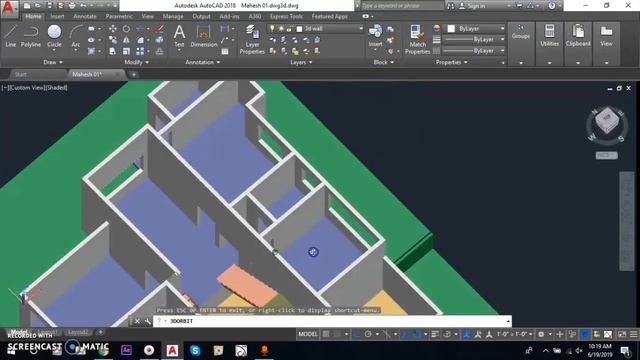Select the Text annotation tool

click(179, 36)
